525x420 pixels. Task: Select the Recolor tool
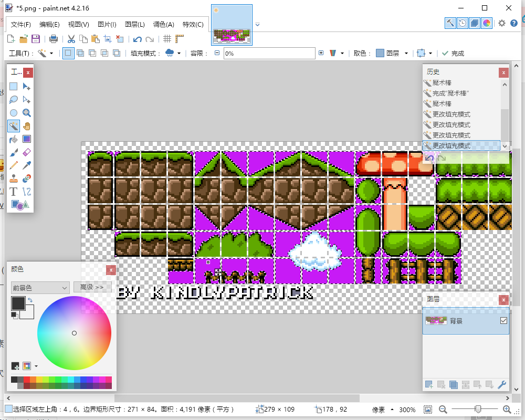tap(26, 178)
